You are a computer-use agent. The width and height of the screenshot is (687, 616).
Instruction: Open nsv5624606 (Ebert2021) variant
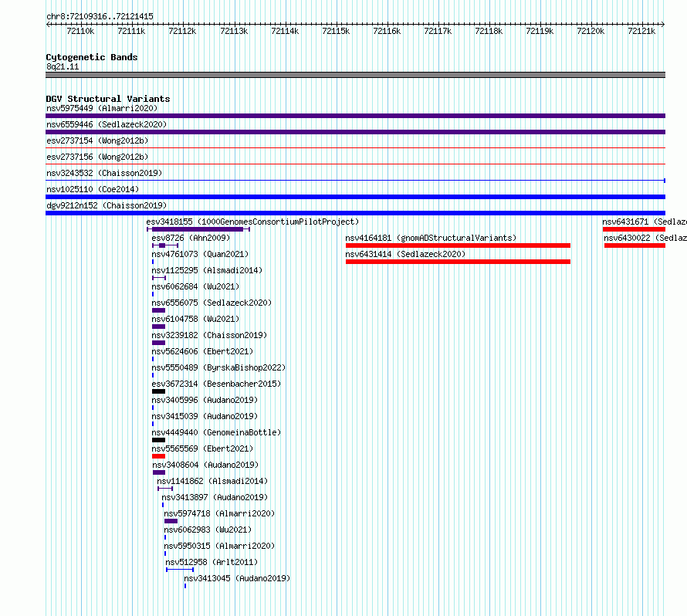[202, 351]
